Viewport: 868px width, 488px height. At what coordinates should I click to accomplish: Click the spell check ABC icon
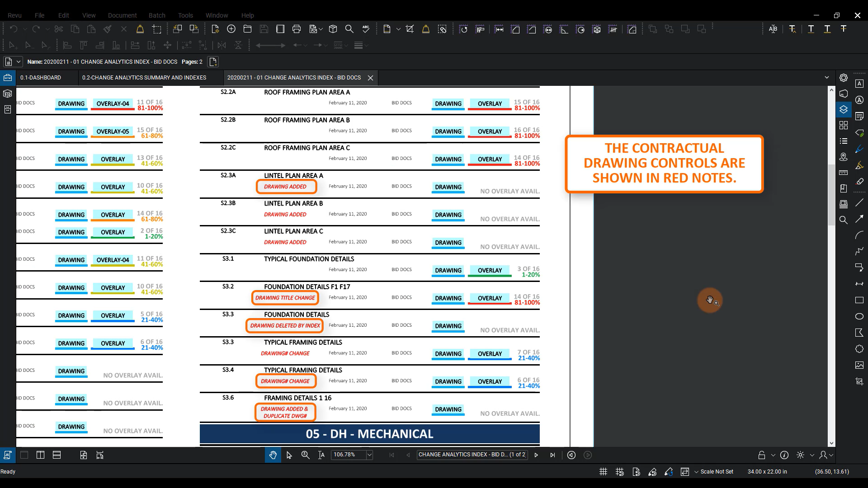point(366,29)
